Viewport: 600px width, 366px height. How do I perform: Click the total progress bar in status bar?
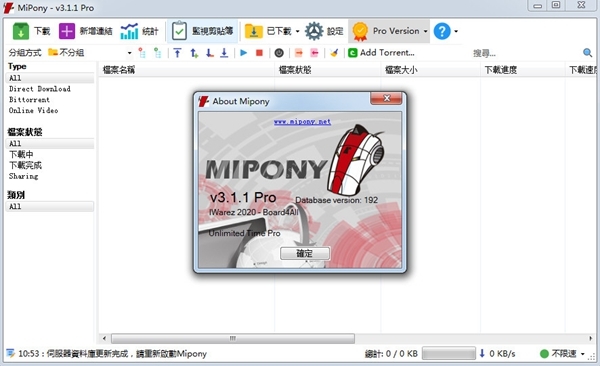point(449,353)
